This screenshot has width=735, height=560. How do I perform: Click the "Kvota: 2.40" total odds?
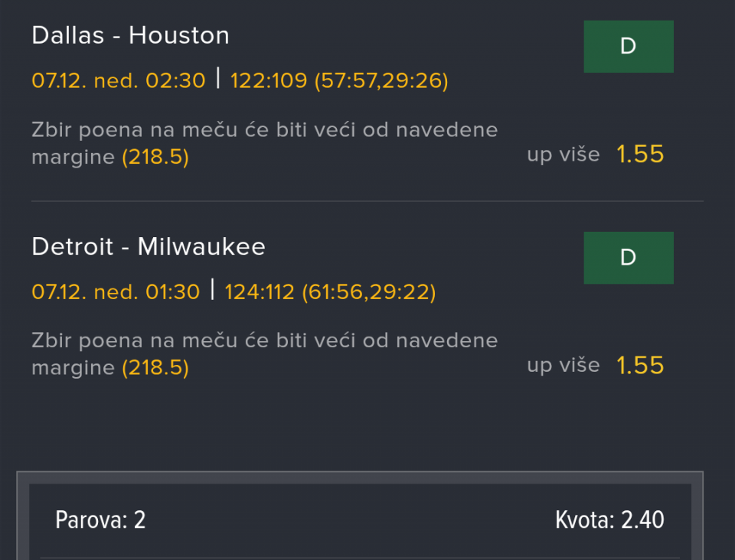609,520
